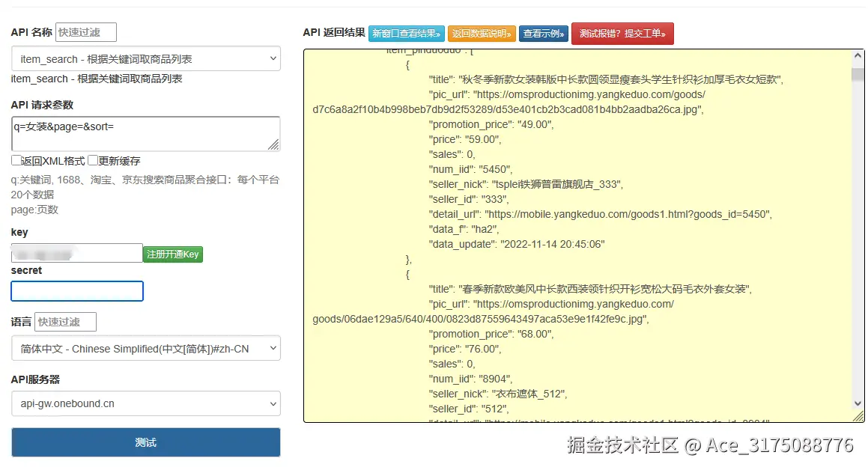Click the view example button
This screenshot has width=868, height=470.
coord(544,33)
